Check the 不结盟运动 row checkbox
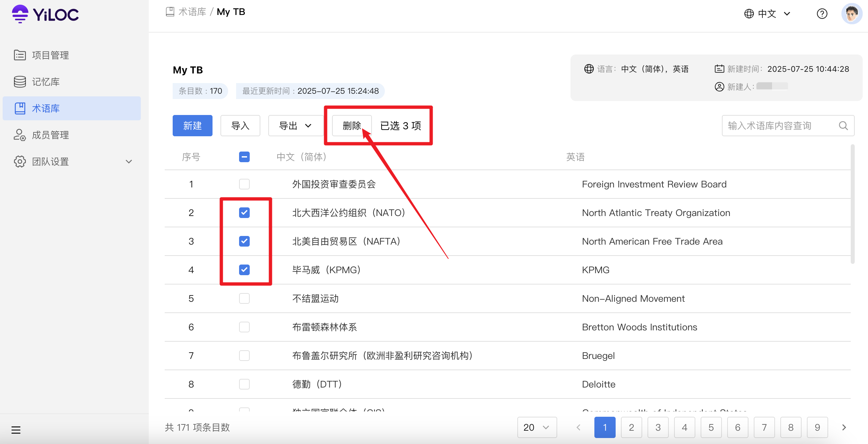 (244, 298)
